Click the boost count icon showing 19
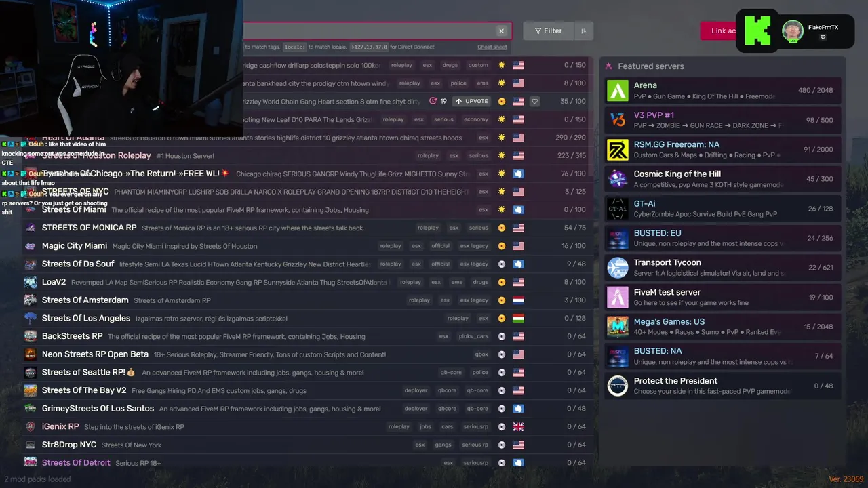 [x=433, y=101]
